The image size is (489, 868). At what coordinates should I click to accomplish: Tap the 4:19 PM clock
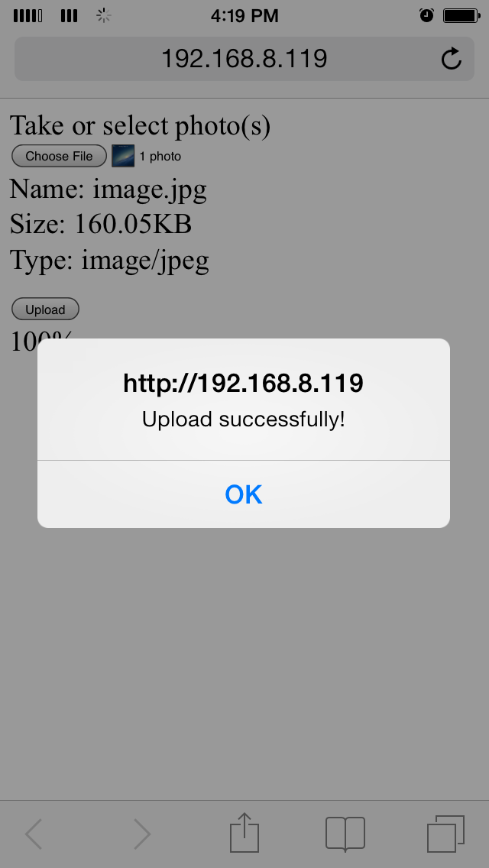(244, 16)
